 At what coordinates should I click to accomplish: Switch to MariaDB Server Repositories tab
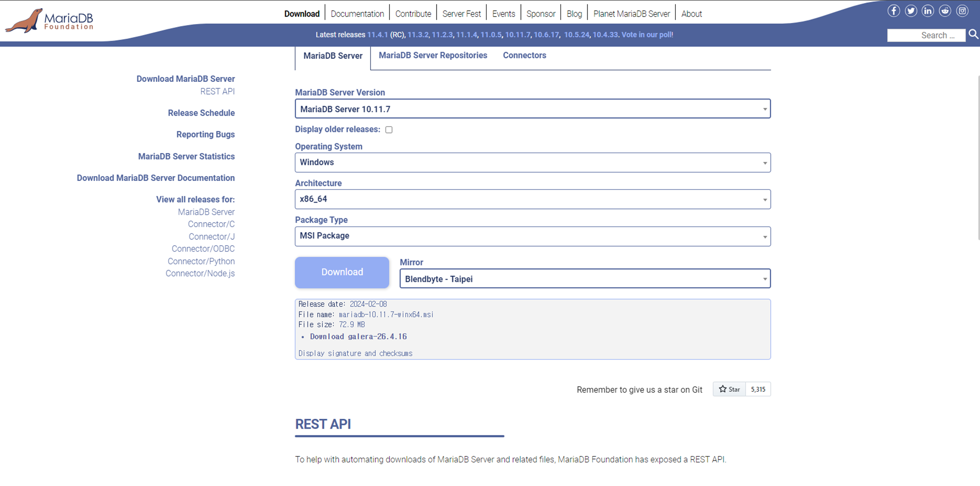[433, 55]
